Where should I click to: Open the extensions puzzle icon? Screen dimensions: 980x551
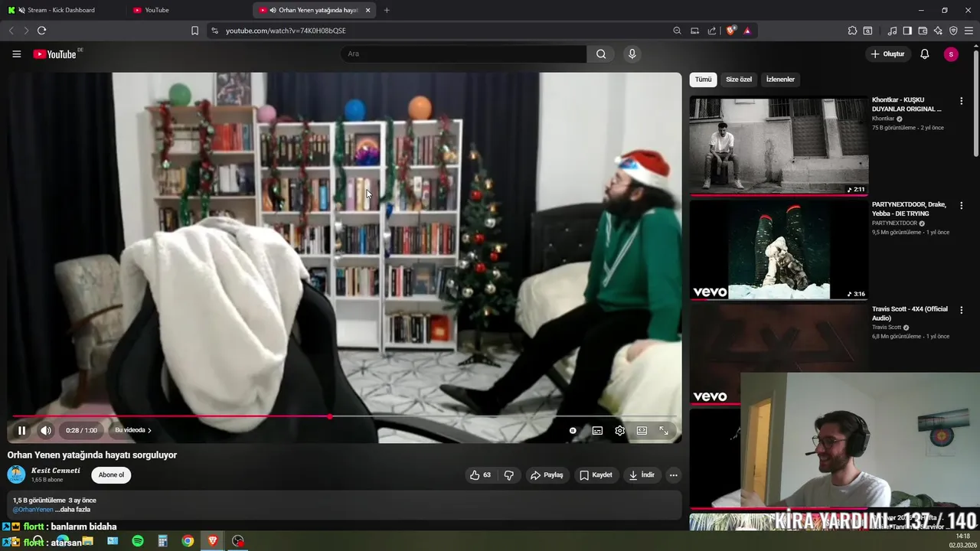pyautogui.click(x=852, y=31)
